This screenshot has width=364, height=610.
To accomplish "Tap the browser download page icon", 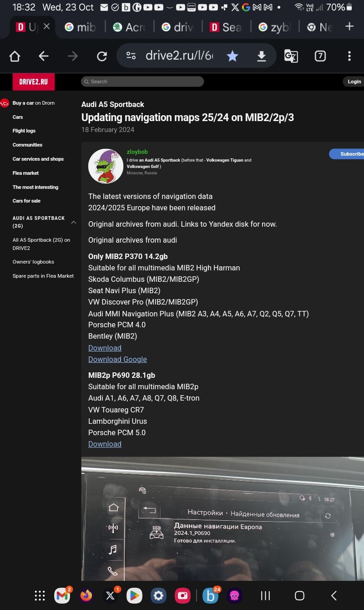I will tap(261, 56).
